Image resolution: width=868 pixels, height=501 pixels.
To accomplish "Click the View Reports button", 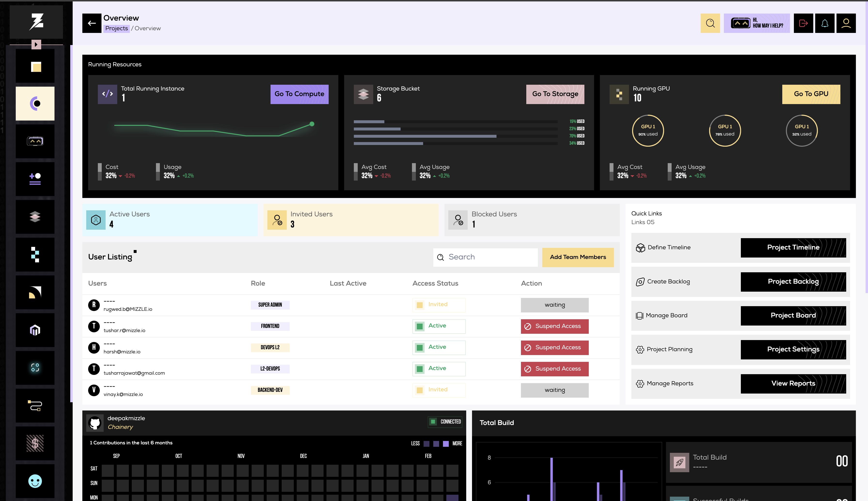I will tap(793, 383).
